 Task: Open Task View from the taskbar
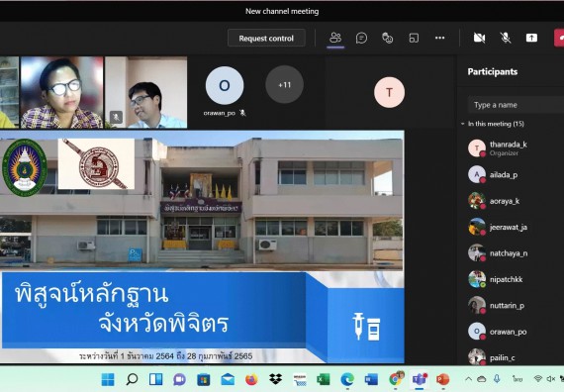[x=155, y=379]
